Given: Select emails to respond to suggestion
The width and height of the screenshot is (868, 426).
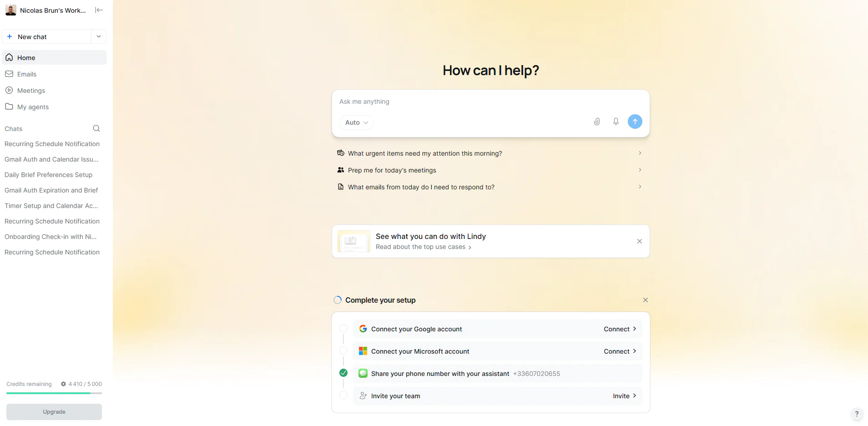Looking at the screenshot, I should [490, 187].
